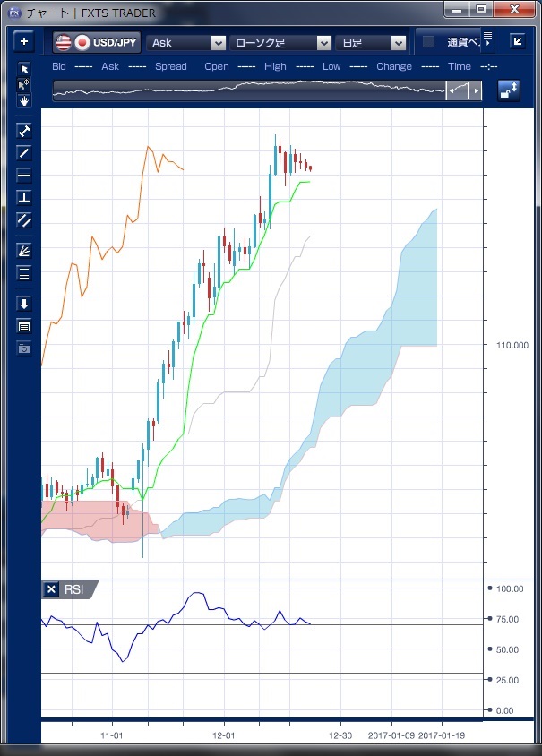Open the ローソク足 chart type dropdown
The width and height of the screenshot is (542, 756).
tap(323, 42)
